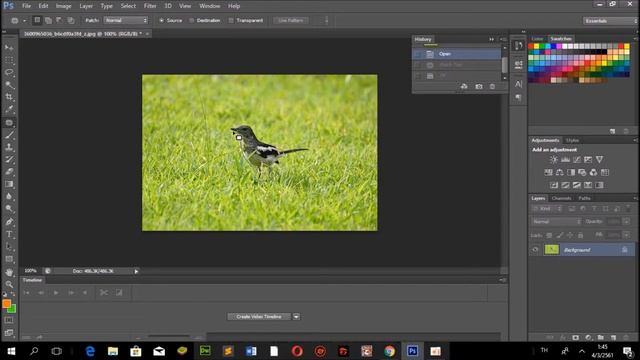Click the orange foreground color swatch

6,304
